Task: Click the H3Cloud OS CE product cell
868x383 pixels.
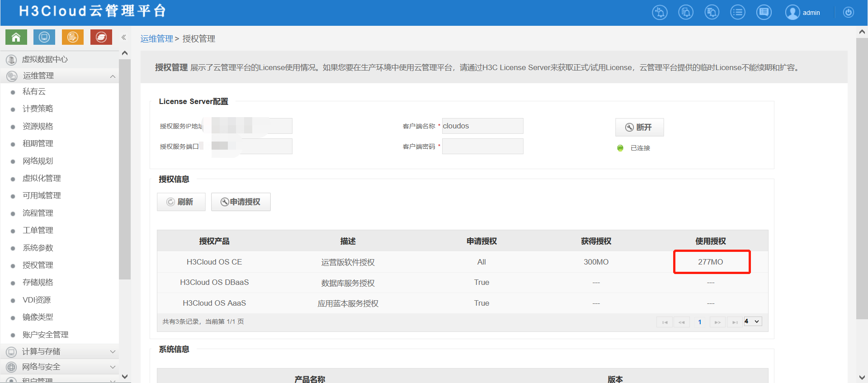Action: point(214,262)
